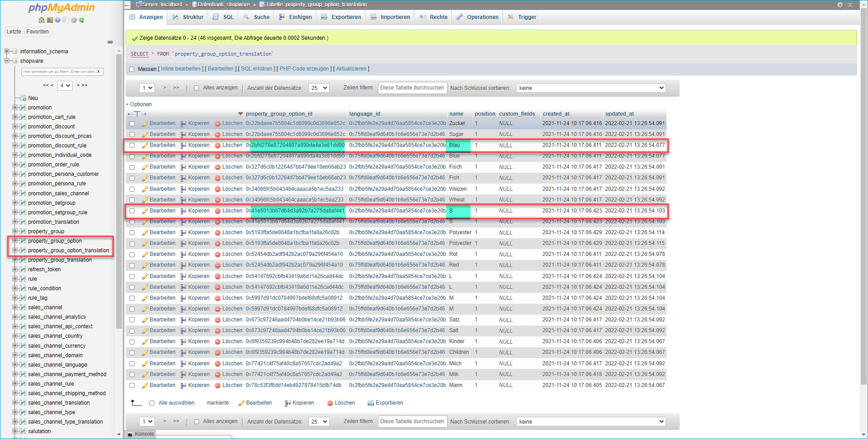The height and width of the screenshot is (439, 868).
Task: Click the SQL erklären link
Action: 257,69
